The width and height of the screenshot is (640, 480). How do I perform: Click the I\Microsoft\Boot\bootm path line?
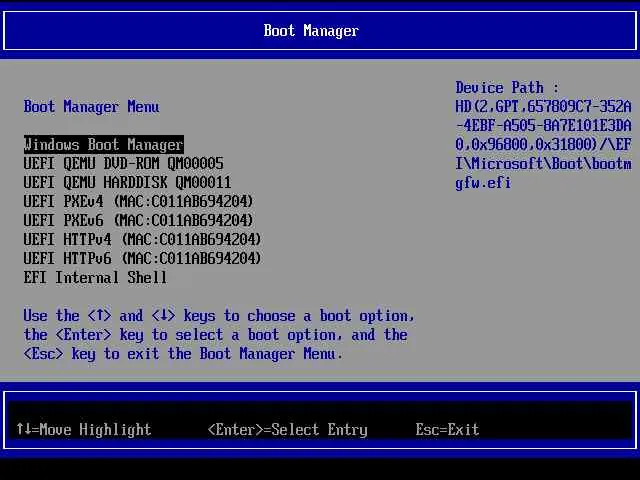click(x=543, y=164)
